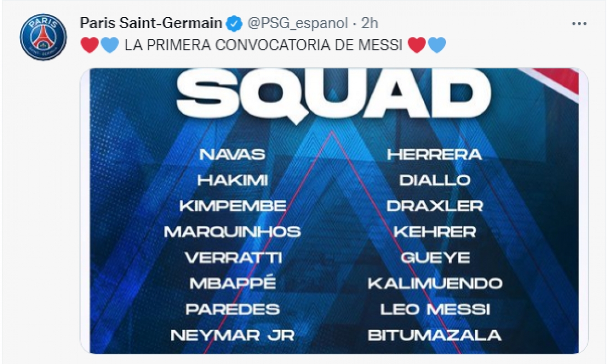607x364 pixels.
Task: Open the Paris Saint-Germain profile name
Action: pos(151,23)
